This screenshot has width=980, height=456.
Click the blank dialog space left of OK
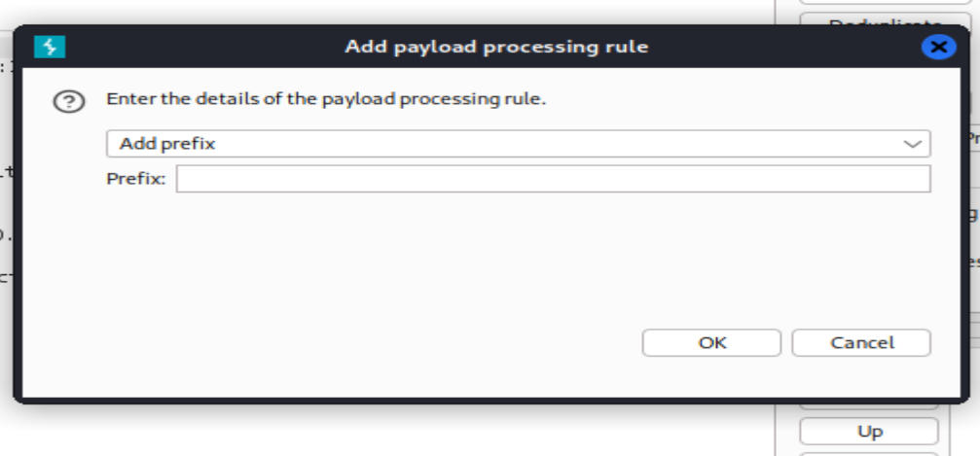pos(389,342)
